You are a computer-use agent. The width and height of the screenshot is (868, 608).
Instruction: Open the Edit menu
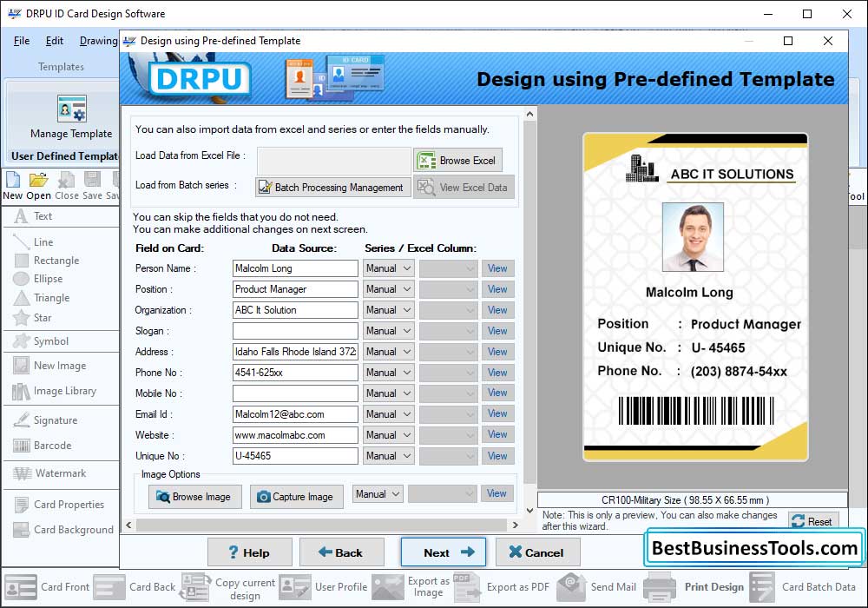click(54, 41)
